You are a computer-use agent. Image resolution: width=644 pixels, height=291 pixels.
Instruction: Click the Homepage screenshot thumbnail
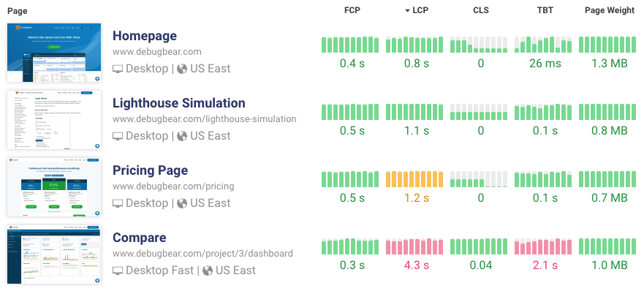(54, 53)
